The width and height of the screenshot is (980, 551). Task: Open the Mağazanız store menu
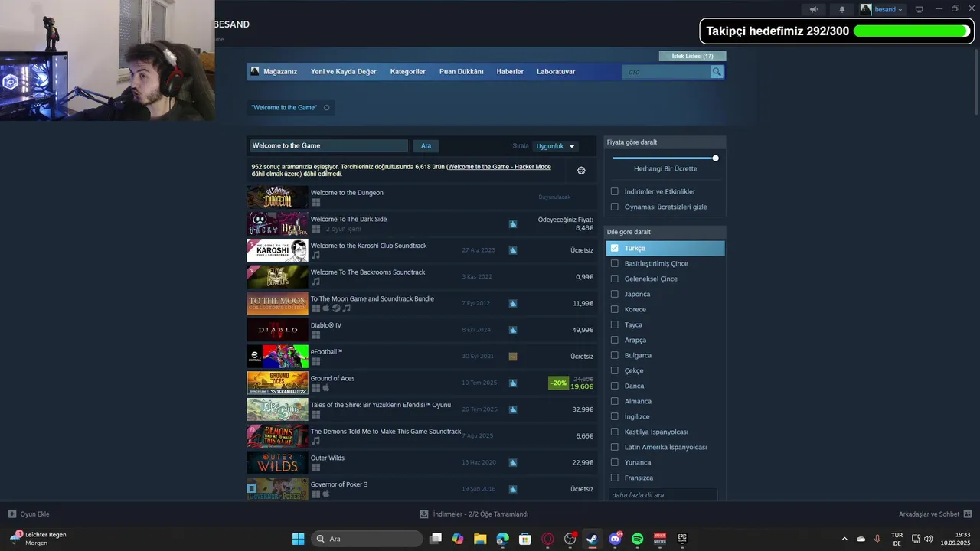click(280, 72)
